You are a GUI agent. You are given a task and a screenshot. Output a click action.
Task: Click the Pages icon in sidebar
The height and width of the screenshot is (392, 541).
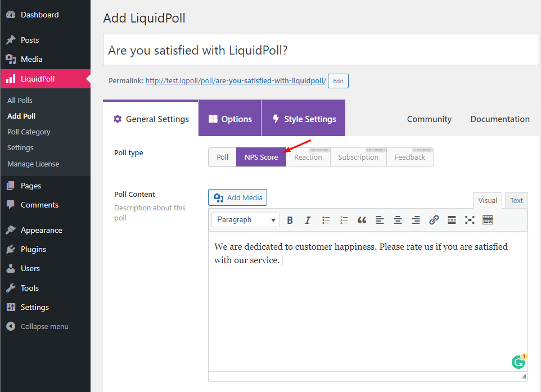tap(11, 186)
